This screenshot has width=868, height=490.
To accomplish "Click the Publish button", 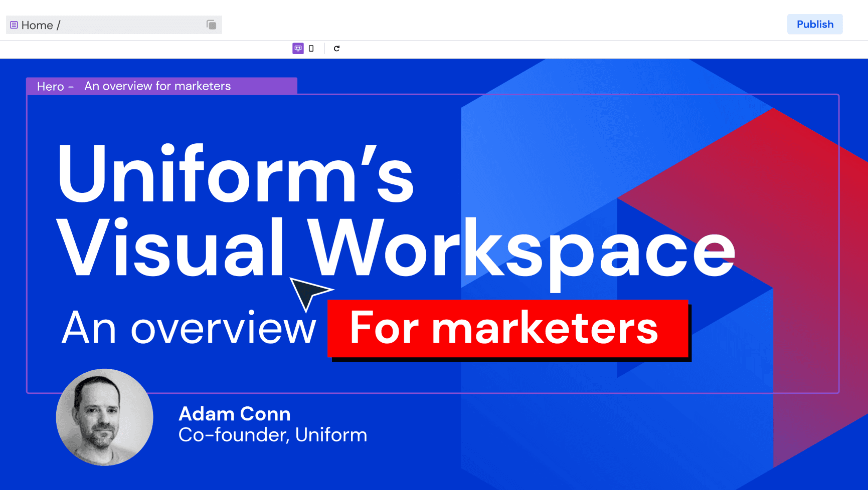I will pyautogui.click(x=814, y=25).
